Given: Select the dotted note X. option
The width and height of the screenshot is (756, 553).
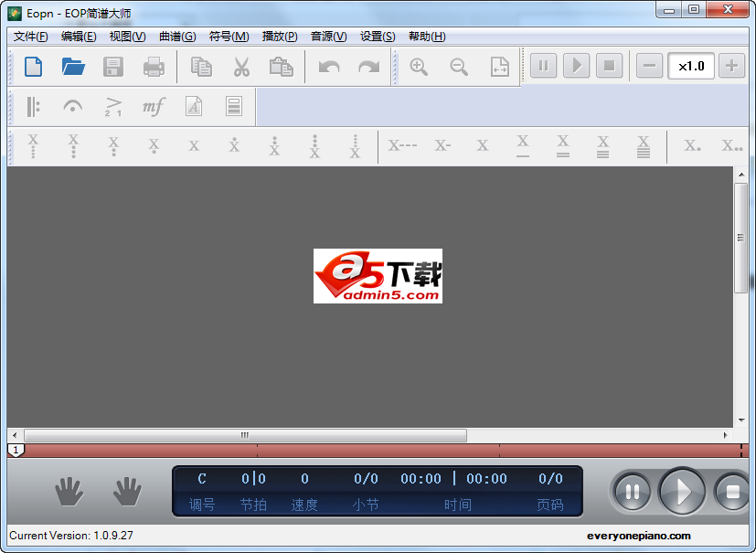Looking at the screenshot, I should pos(692,145).
